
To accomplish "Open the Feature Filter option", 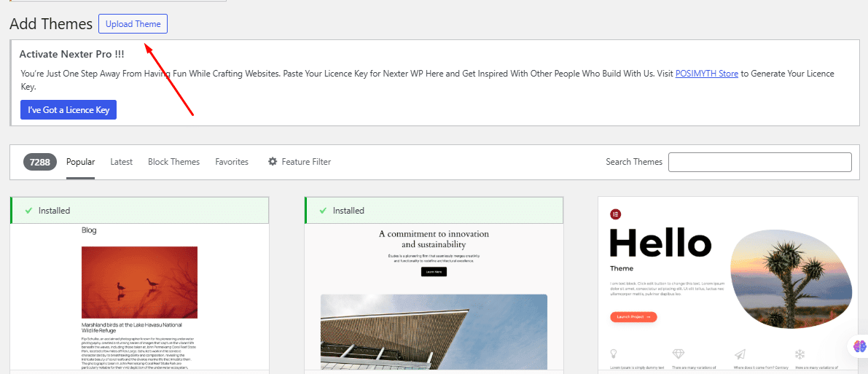I will click(x=300, y=162).
